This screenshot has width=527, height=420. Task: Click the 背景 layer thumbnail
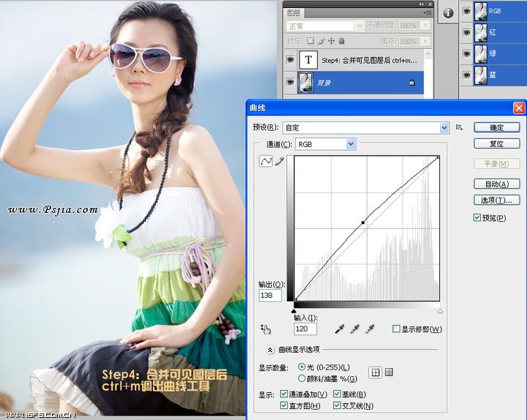click(305, 83)
